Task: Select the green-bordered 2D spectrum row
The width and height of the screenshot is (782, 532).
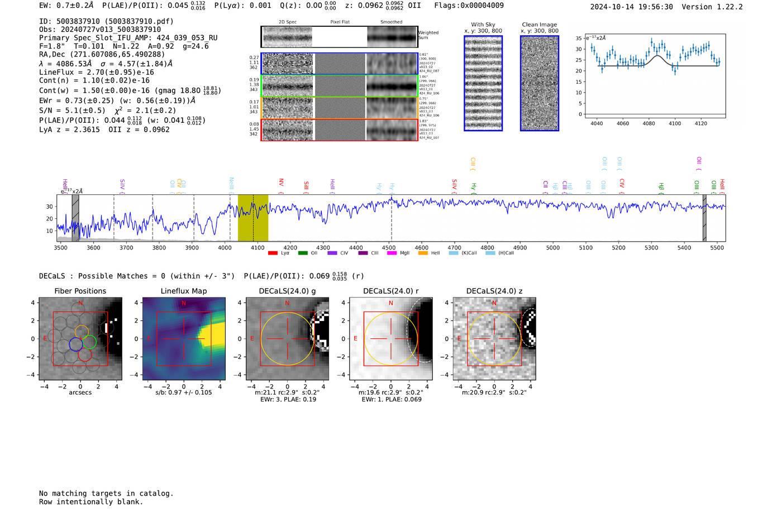Action: tap(339, 85)
